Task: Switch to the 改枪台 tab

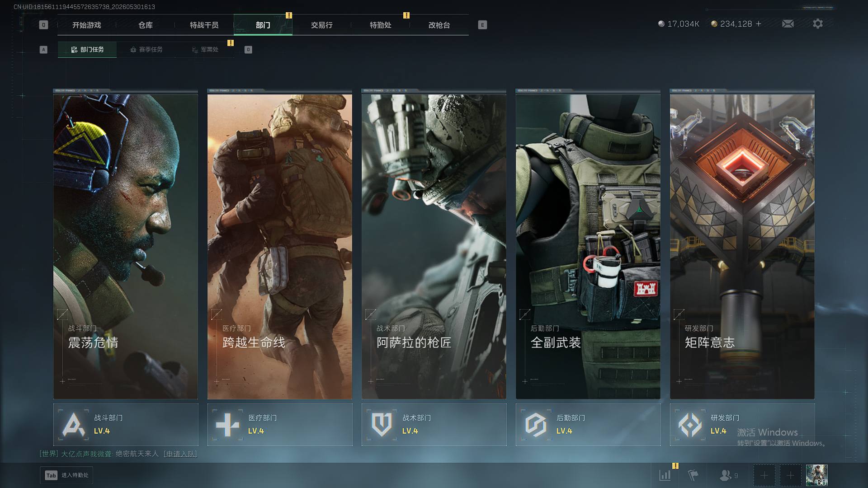Action: [x=439, y=25]
